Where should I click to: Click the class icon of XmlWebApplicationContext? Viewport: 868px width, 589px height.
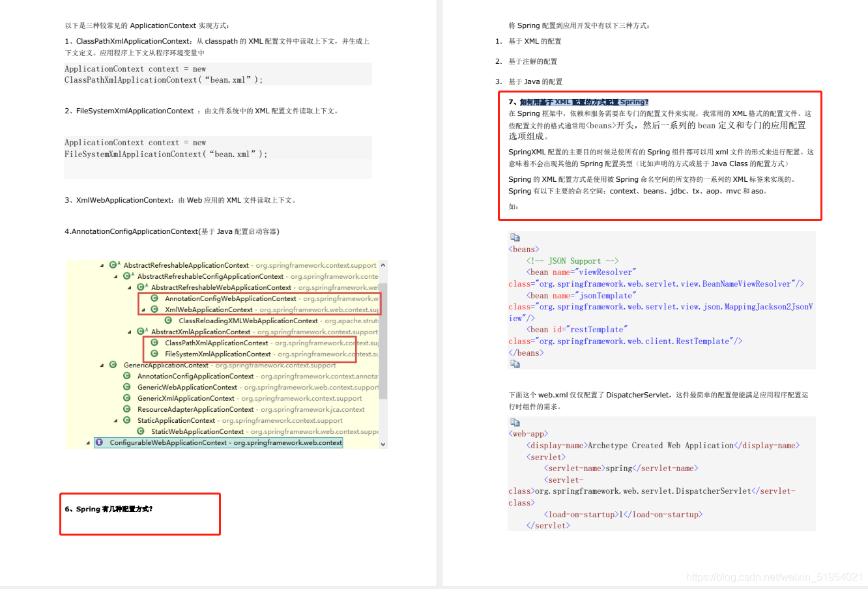pyautogui.click(x=154, y=309)
